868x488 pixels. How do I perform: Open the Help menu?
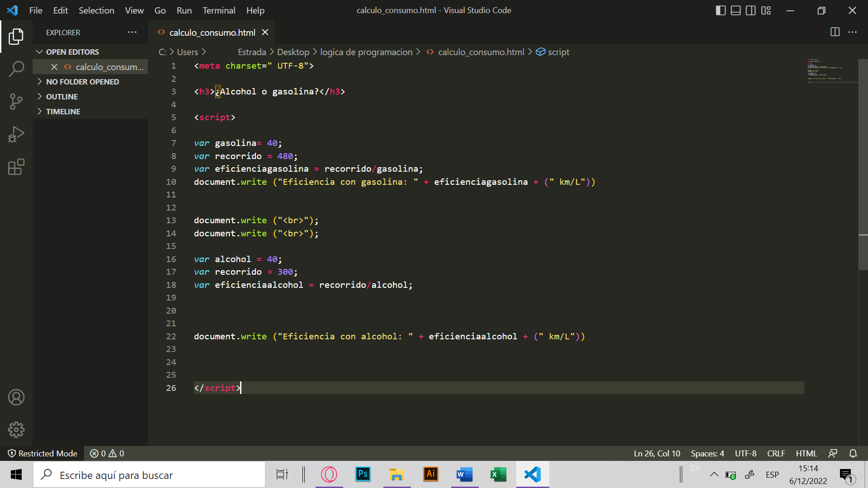point(255,10)
